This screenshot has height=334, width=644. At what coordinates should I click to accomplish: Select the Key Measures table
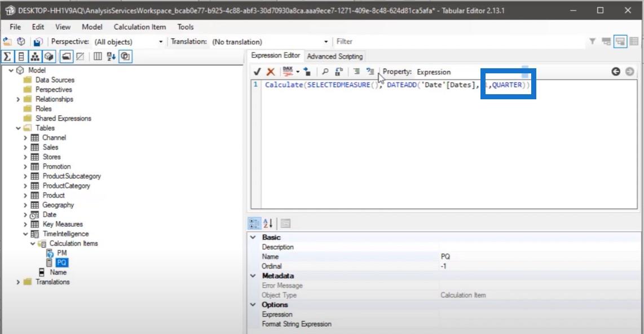pos(63,225)
